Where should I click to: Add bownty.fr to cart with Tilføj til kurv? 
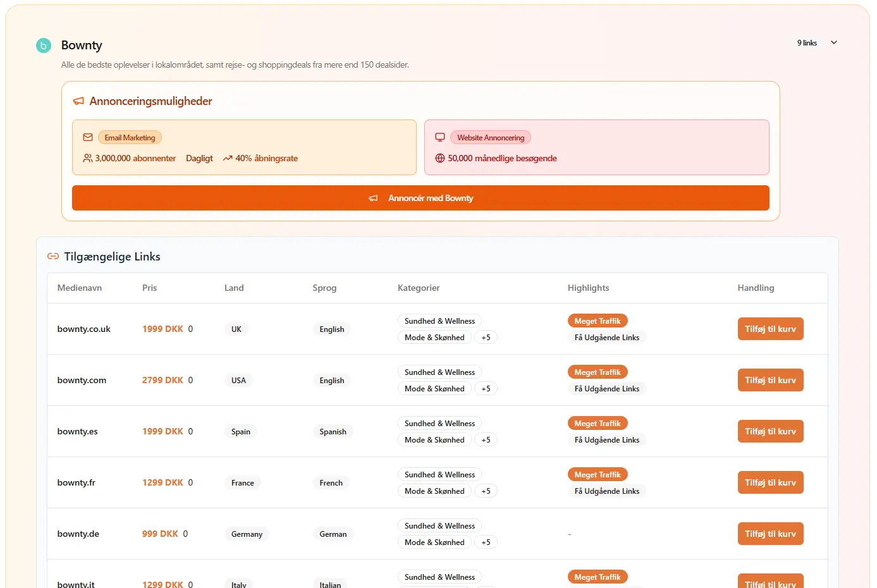[770, 482]
